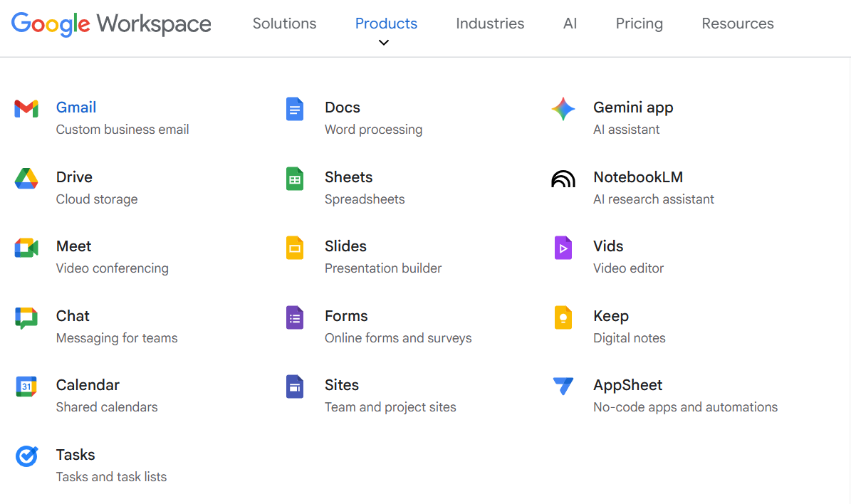The height and width of the screenshot is (504, 851).
Task: Click 'Online forms and surveys' text
Action: [398, 338]
